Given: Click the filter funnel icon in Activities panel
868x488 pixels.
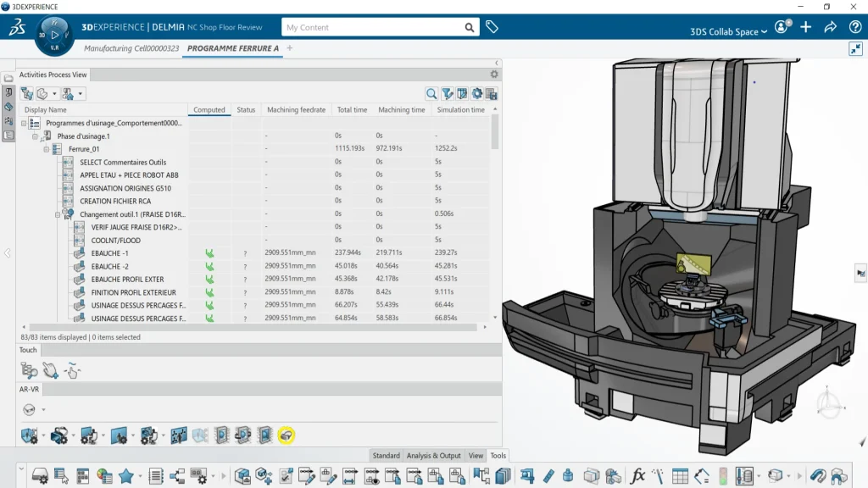Looking at the screenshot, I should 447,94.
